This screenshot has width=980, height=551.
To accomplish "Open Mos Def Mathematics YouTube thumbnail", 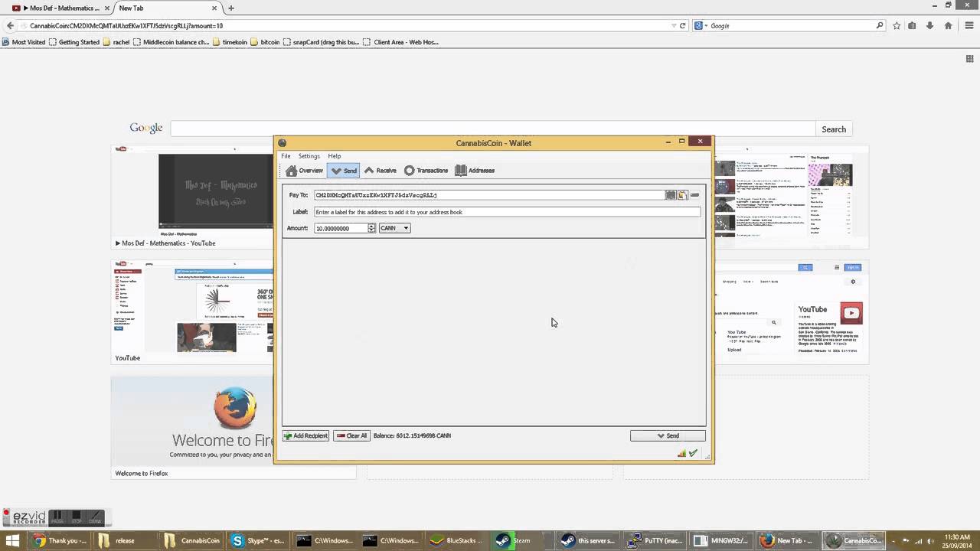I will 193,197.
